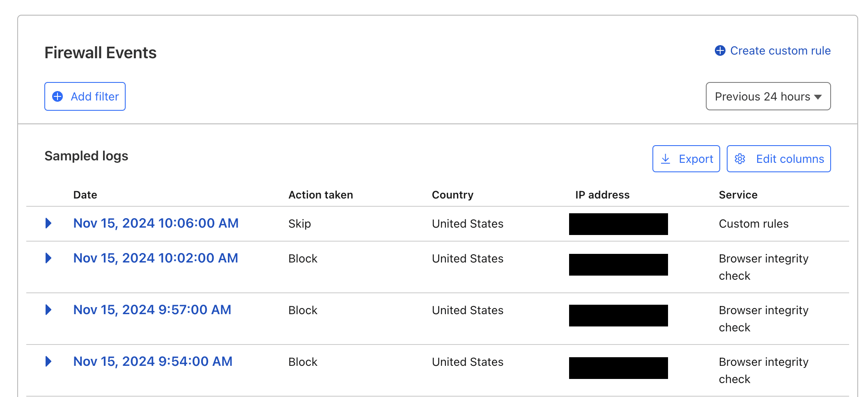Open the Previous 24 hours dropdown

768,97
